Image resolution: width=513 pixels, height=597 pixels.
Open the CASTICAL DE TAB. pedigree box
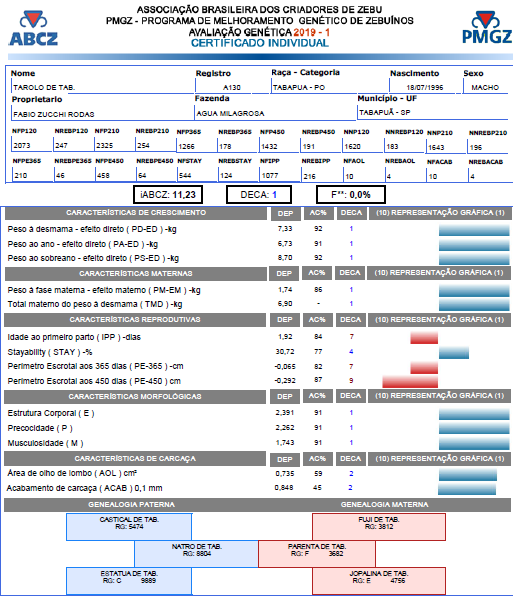tap(129, 527)
